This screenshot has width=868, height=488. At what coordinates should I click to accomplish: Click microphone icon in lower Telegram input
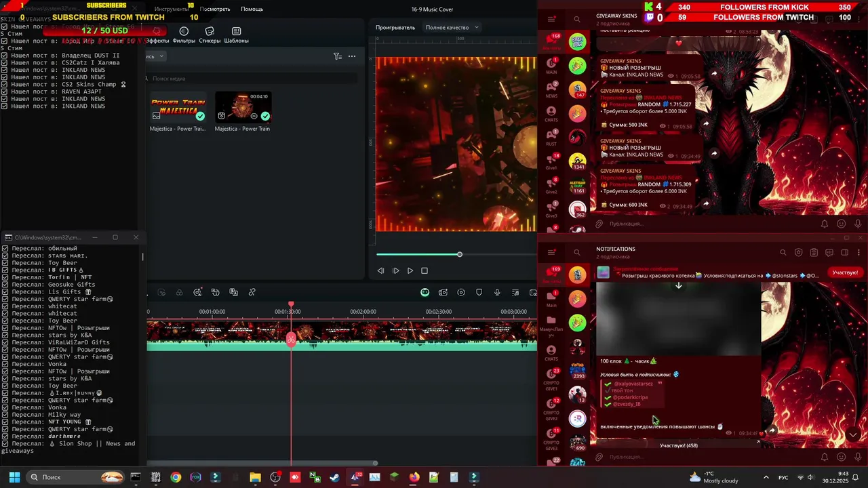tap(858, 457)
